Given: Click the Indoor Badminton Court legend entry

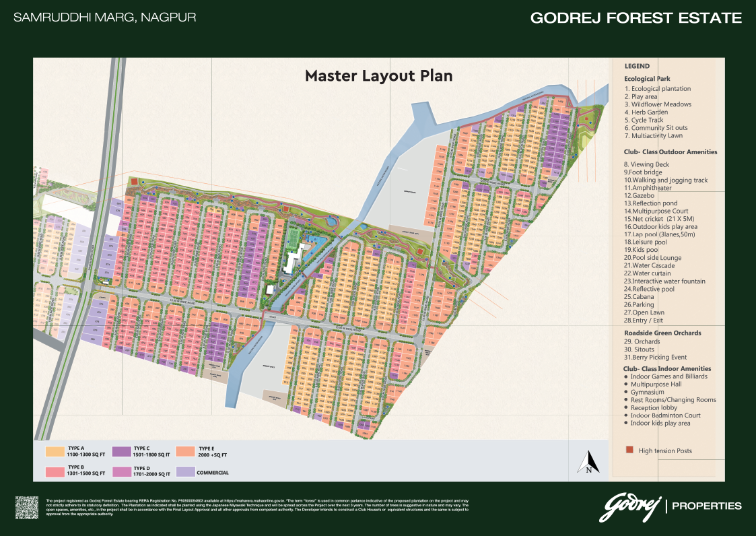Looking at the screenshot, I should pyautogui.click(x=665, y=415).
